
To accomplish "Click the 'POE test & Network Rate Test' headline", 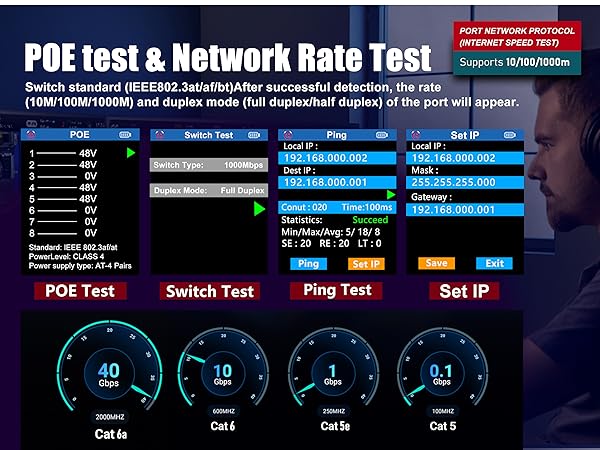I will pos(228,57).
